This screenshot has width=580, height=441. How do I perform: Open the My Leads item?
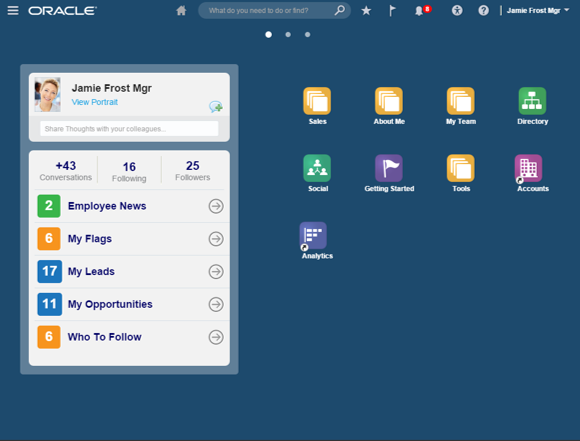point(91,272)
